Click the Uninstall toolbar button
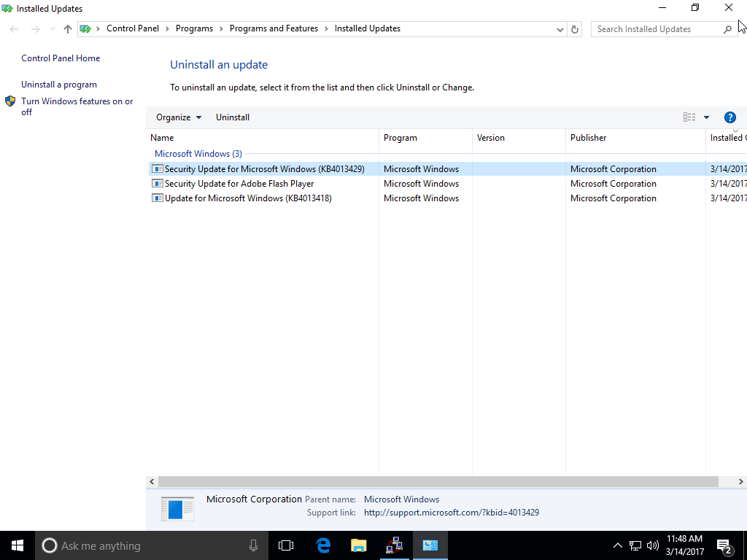 (x=233, y=117)
